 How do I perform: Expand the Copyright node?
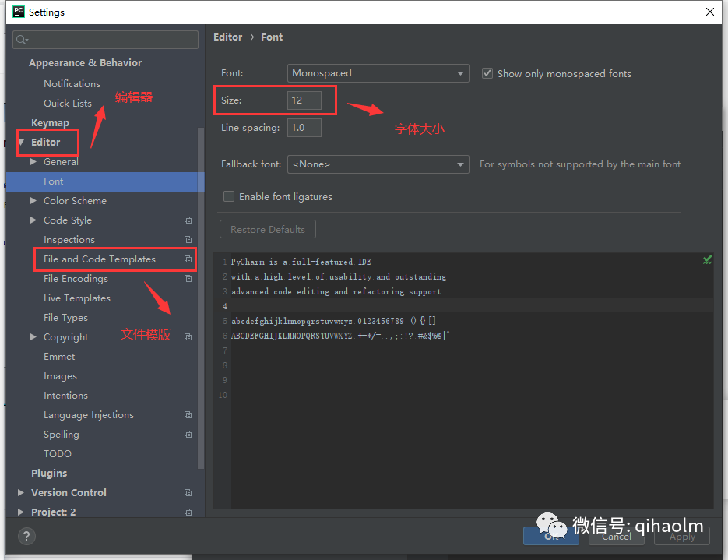click(x=33, y=336)
